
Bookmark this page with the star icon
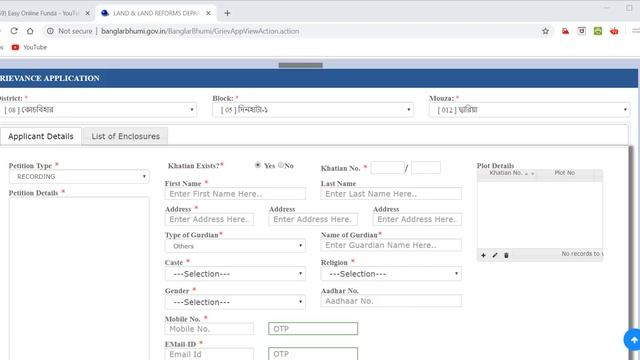coord(545,31)
